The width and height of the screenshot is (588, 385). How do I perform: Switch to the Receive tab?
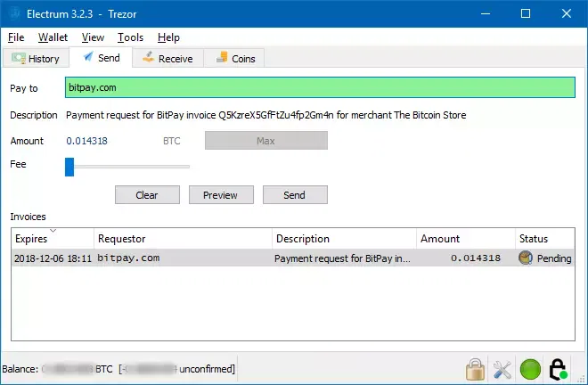[x=168, y=59]
